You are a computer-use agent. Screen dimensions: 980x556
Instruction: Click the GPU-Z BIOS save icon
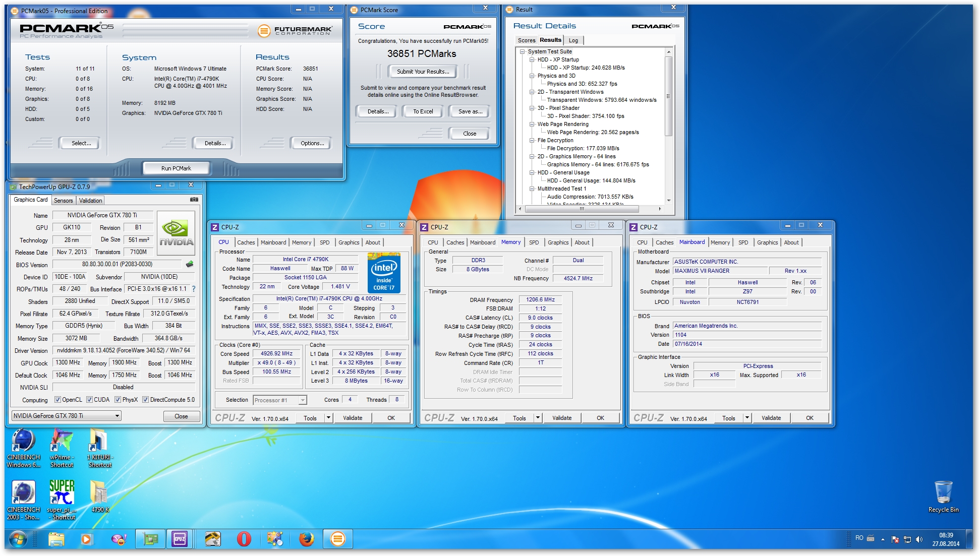coord(190,264)
